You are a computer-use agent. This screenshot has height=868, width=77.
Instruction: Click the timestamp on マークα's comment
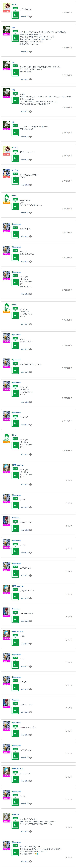(x=67, y=181)
